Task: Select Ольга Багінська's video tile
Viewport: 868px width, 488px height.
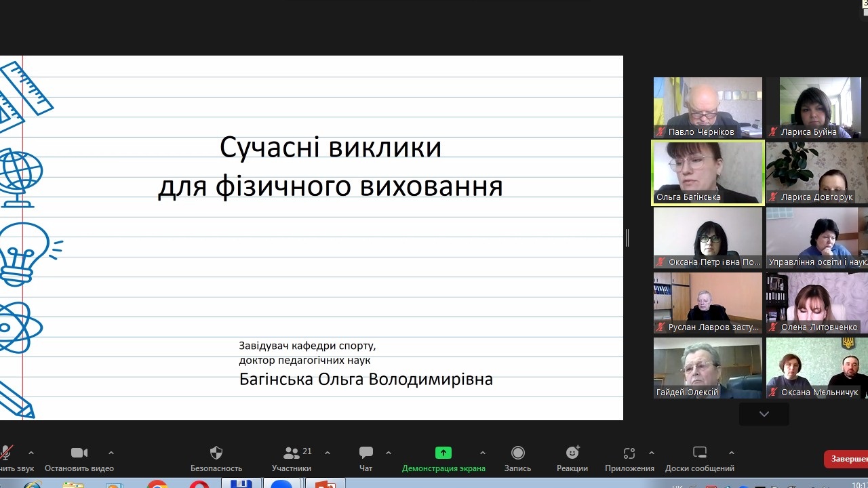Action: pyautogui.click(x=708, y=172)
